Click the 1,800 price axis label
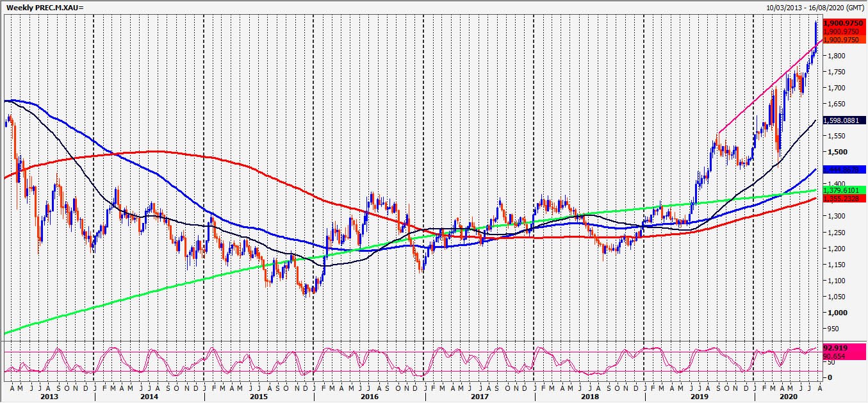This screenshot has width=868, height=403. (833, 56)
